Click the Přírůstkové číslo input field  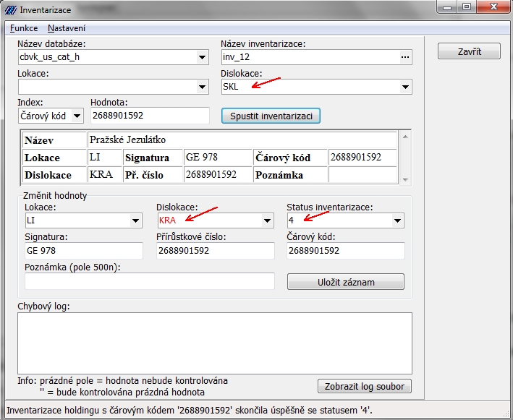[215, 250]
